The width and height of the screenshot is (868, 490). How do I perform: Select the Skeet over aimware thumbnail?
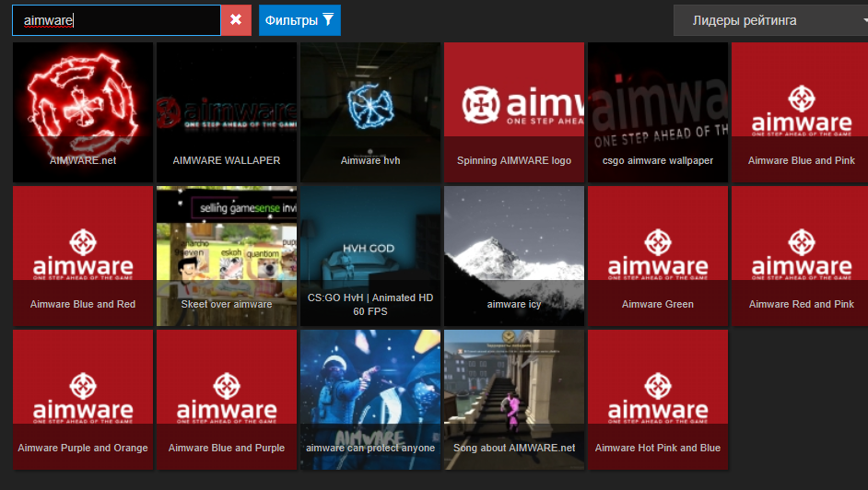[x=227, y=256]
